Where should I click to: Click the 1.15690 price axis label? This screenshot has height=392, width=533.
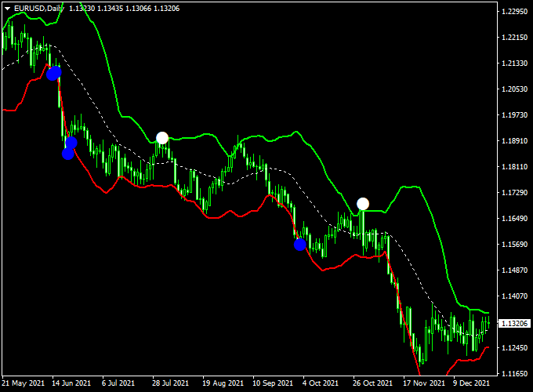515,245
